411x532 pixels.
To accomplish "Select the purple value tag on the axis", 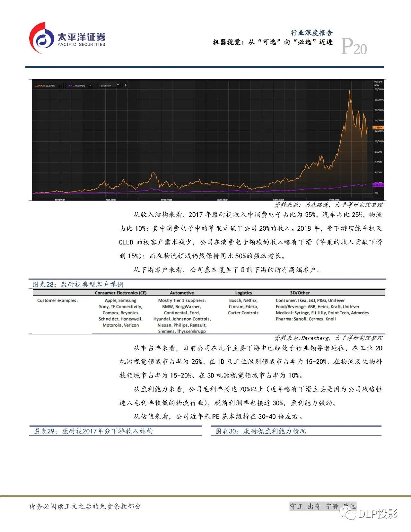I will click(x=378, y=185).
